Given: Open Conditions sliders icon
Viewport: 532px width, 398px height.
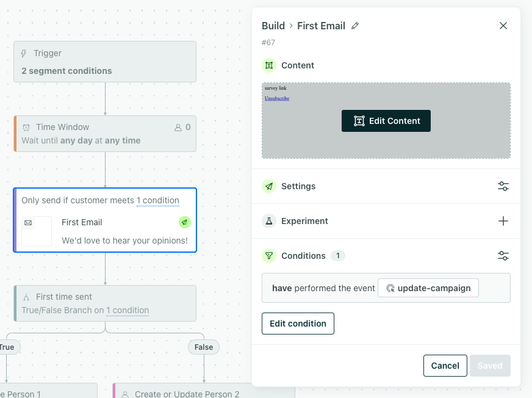Looking at the screenshot, I should coord(503,256).
